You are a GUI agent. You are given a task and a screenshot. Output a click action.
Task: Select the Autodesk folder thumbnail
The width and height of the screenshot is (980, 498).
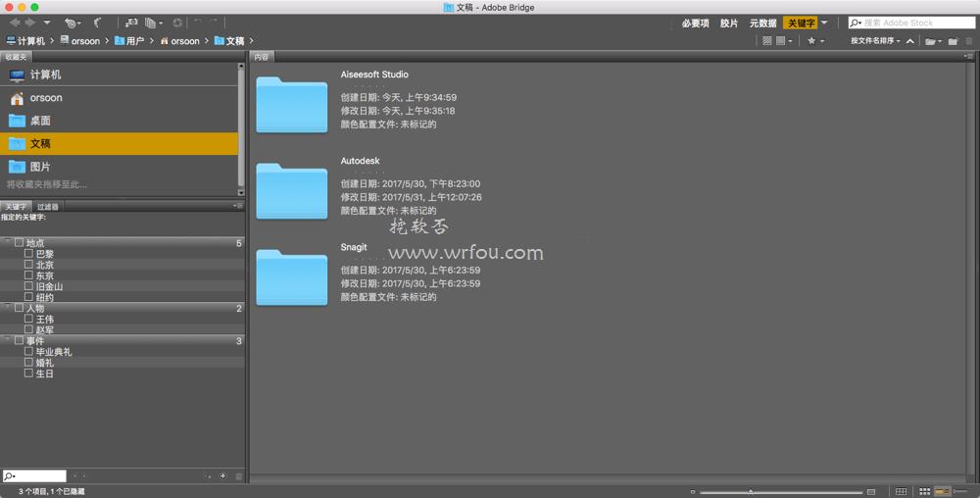click(291, 190)
